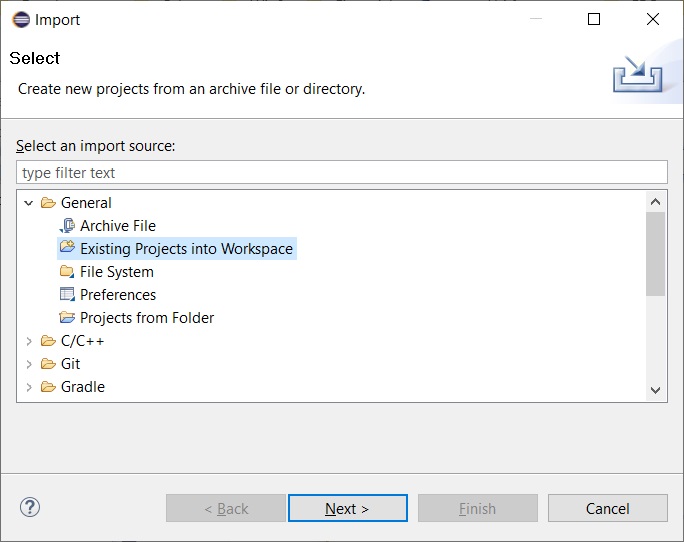The height and width of the screenshot is (542, 684).
Task: Click the Archive File import icon
Action: point(67,226)
